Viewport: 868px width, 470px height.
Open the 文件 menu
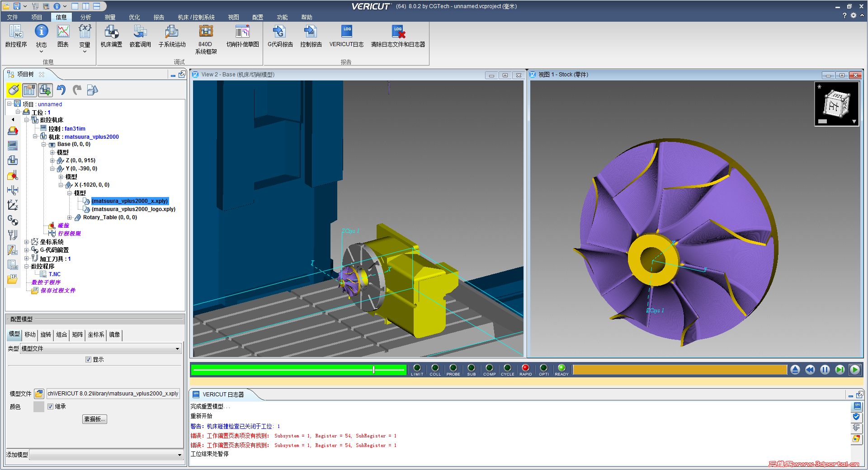click(13, 17)
